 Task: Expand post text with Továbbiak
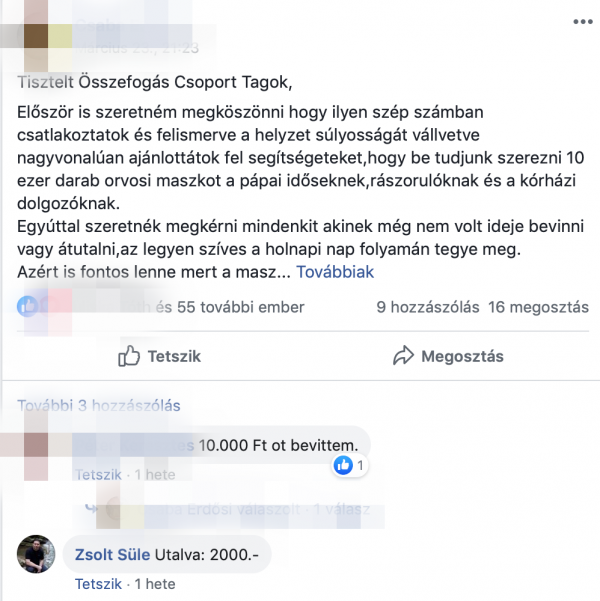click(335, 272)
